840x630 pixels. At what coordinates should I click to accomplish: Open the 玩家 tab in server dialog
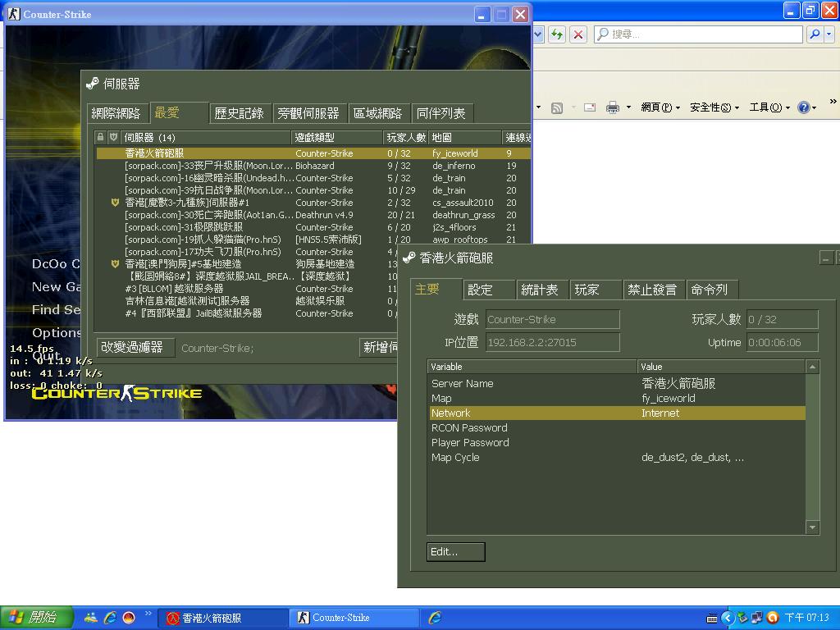[587, 290]
